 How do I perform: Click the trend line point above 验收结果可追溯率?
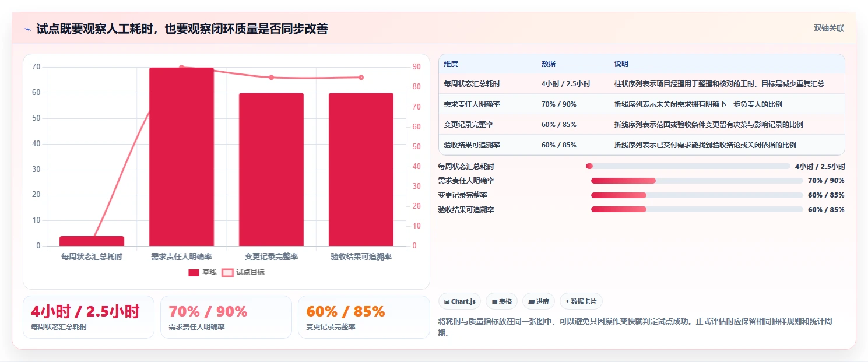tap(361, 77)
